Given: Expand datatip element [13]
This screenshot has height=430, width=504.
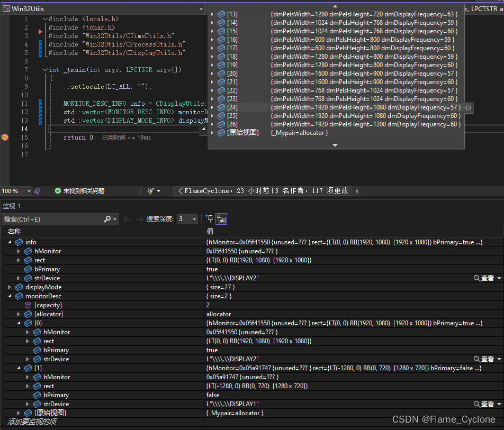Looking at the screenshot, I should (212, 14).
